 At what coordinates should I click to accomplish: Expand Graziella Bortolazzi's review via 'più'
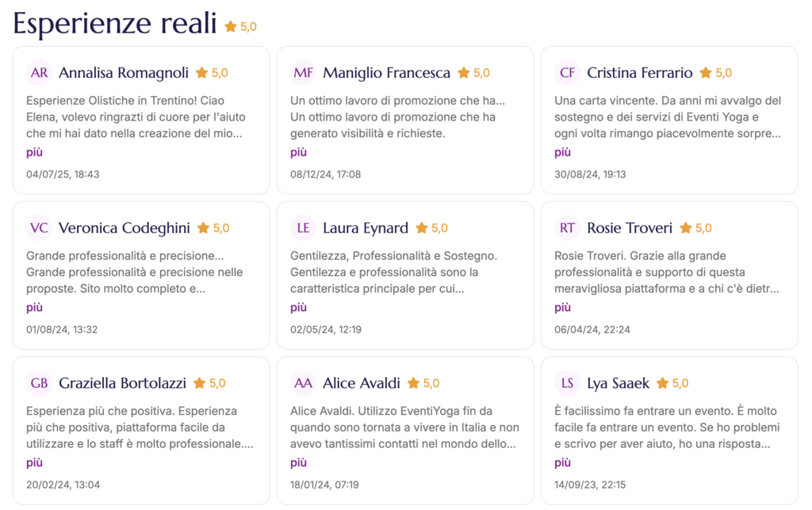point(34,463)
